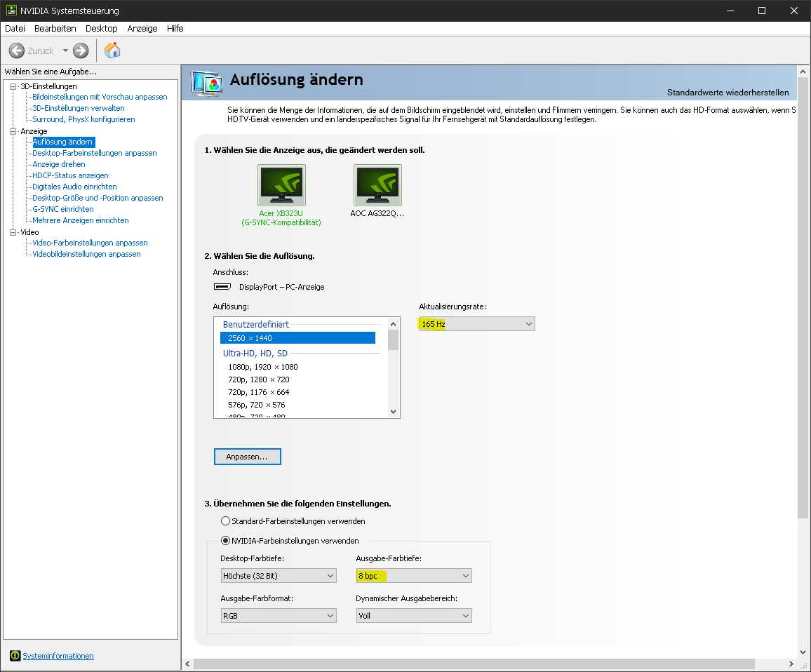
Task: Open Anzeige drehen
Action: point(59,164)
